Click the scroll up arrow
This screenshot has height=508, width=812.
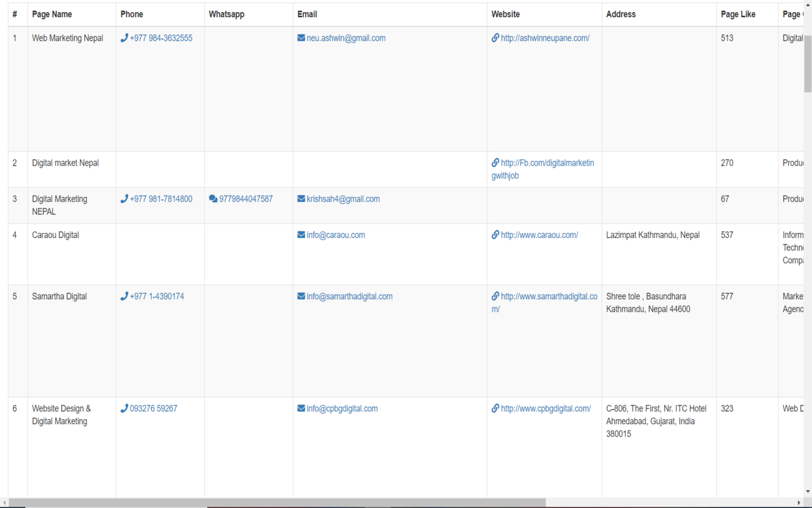click(x=808, y=5)
